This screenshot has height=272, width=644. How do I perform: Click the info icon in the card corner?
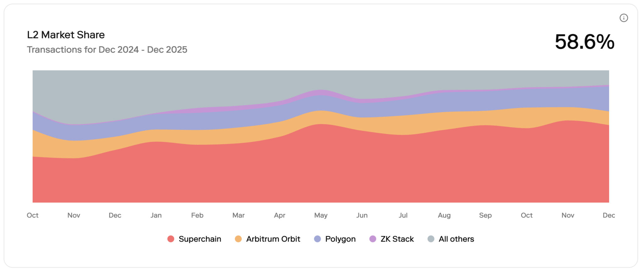point(624,18)
